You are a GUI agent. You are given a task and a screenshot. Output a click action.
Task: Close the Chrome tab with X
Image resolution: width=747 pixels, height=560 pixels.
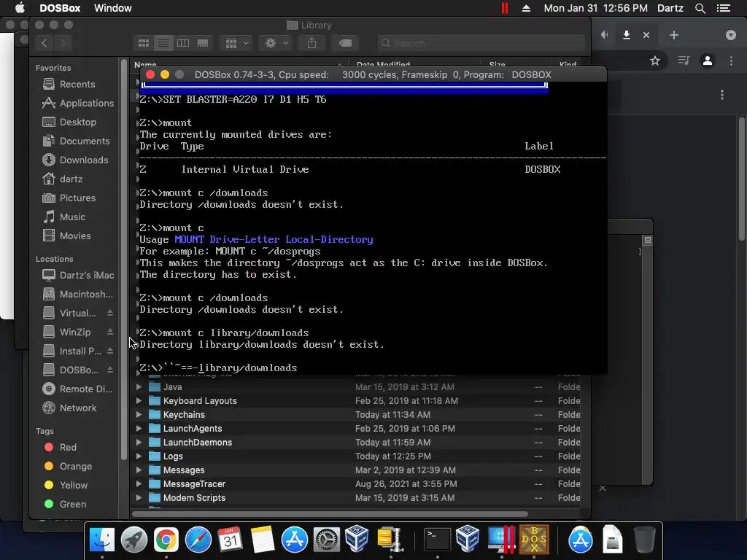pos(646,35)
